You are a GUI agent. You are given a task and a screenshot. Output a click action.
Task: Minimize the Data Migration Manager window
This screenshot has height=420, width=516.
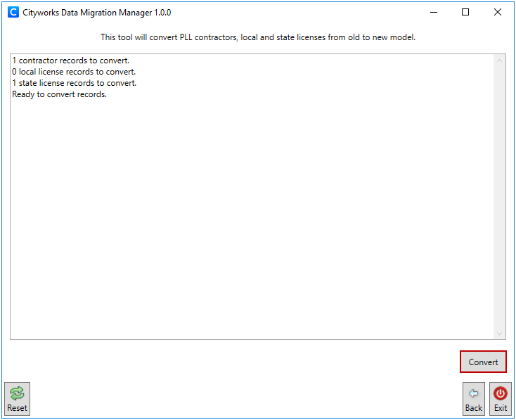click(x=433, y=12)
